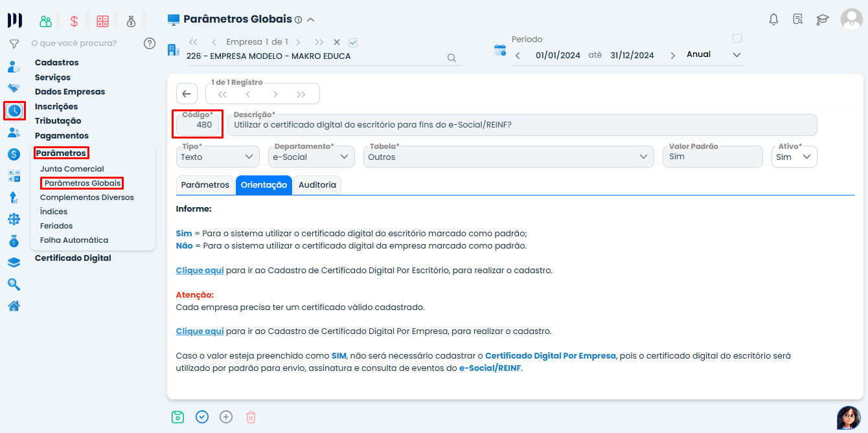Open the handshake sidebar icon
Image resolution: width=868 pixels, height=433 pixels.
(14, 89)
